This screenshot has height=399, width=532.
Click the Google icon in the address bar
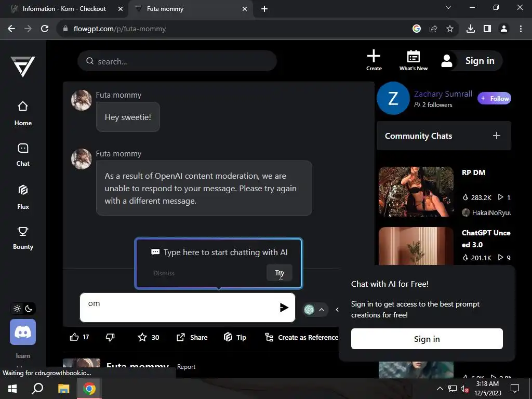coord(417,29)
